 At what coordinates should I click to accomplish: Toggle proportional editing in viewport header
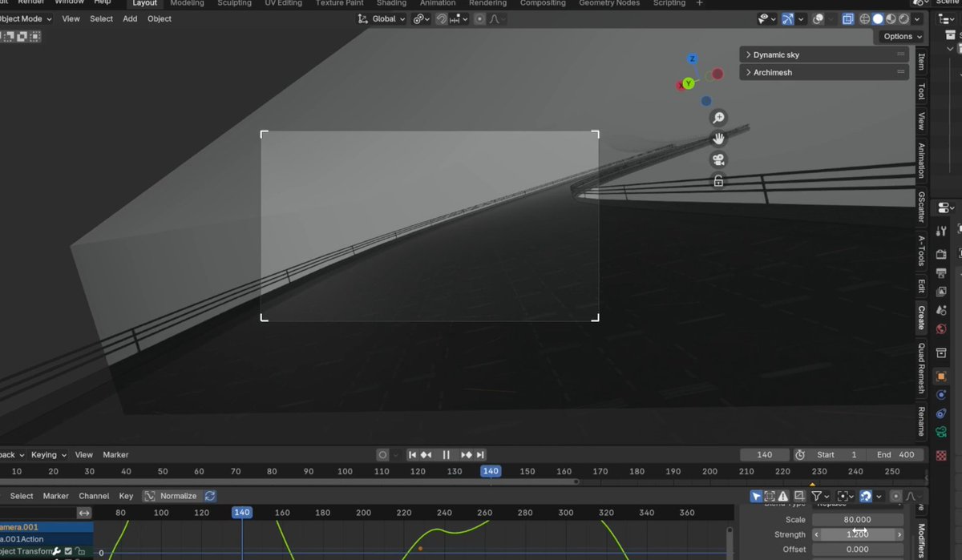pos(479,18)
